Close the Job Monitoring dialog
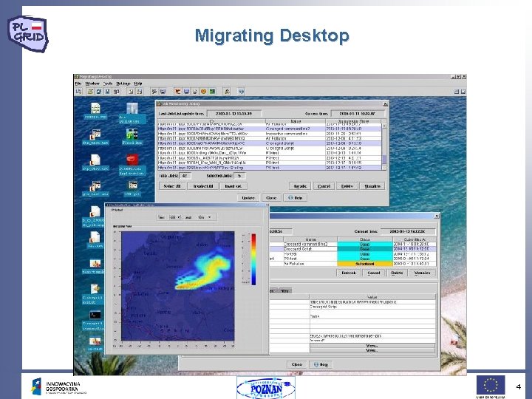Viewport: 532px width, 399px height. pos(385,104)
